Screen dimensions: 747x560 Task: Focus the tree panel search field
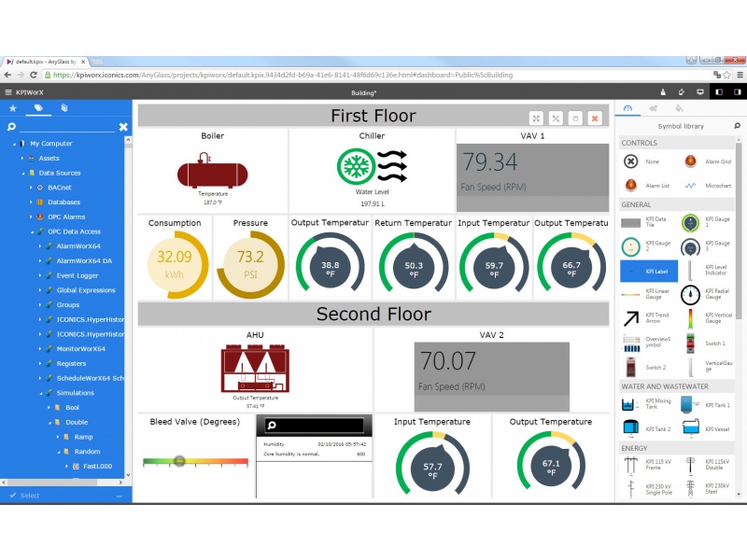pyautogui.click(x=67, y=127)
